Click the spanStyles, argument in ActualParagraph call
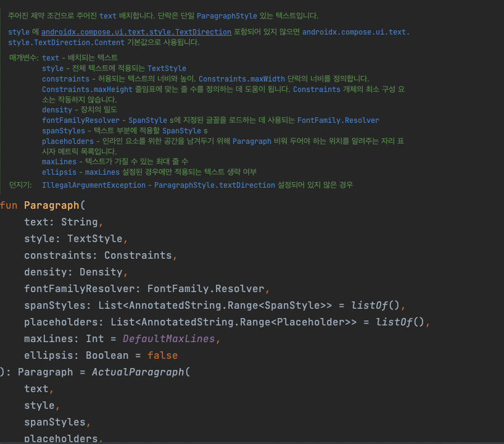Image resolution: width=504 pixels, height=444 pixels. coord(57,422)
